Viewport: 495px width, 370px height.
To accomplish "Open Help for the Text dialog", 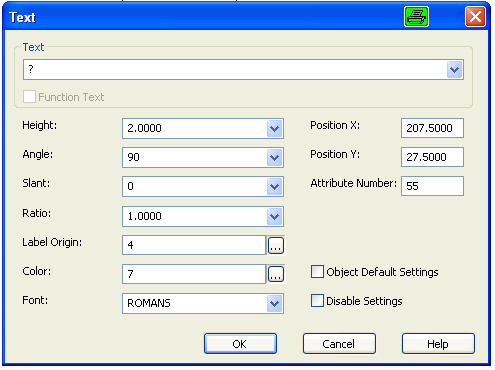I will (x=438, y=344).
